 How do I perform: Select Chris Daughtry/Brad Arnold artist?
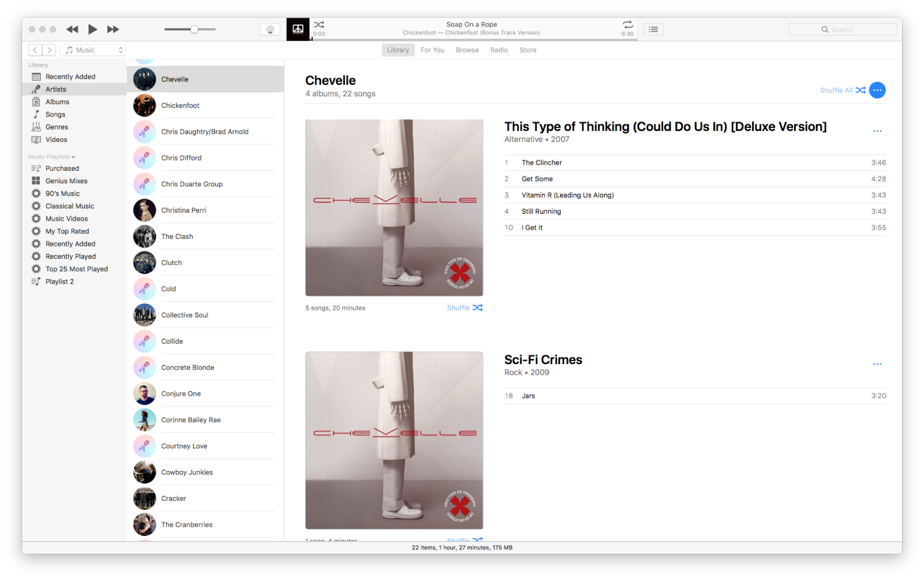pos(205,132)
